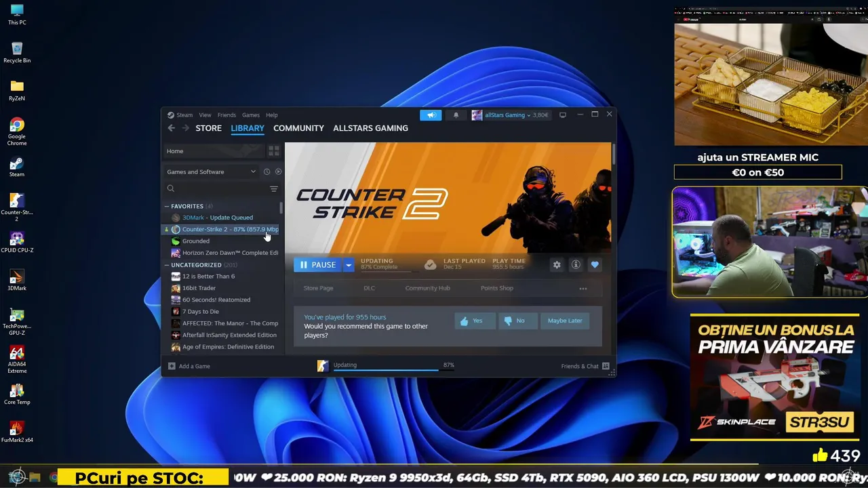The width and height of the screenshot is (868, 488).
Task: Select Counter-Strike 2 desktop shortcut
Action: point(17,207)
